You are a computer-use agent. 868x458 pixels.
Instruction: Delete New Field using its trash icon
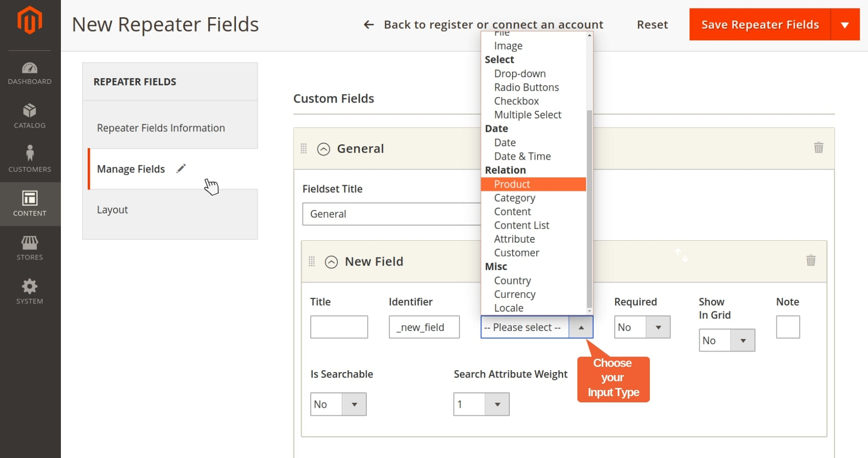pyautogui.click(x=810, y=260)
